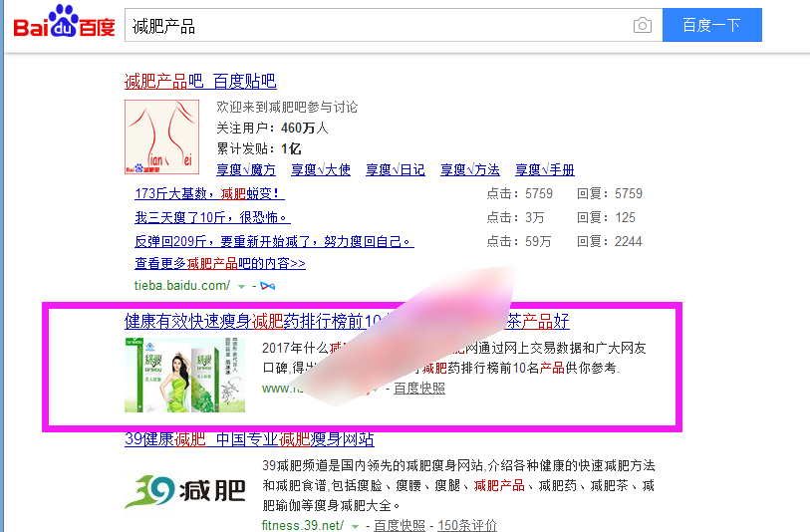Open image search camera icon
810x532 pixels.
click(x=642, y=25)
